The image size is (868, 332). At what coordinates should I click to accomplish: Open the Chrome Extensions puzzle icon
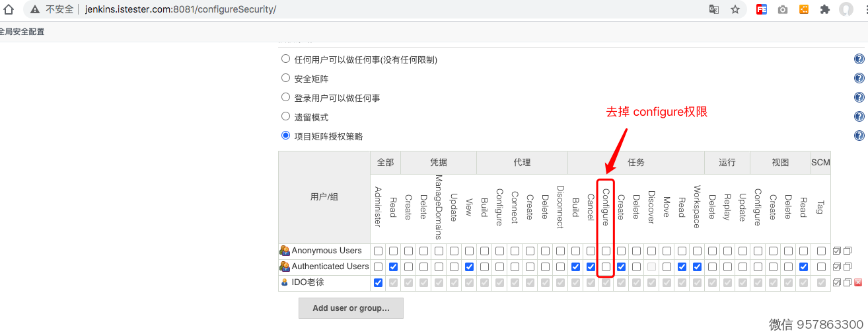[x=824, y=10]
